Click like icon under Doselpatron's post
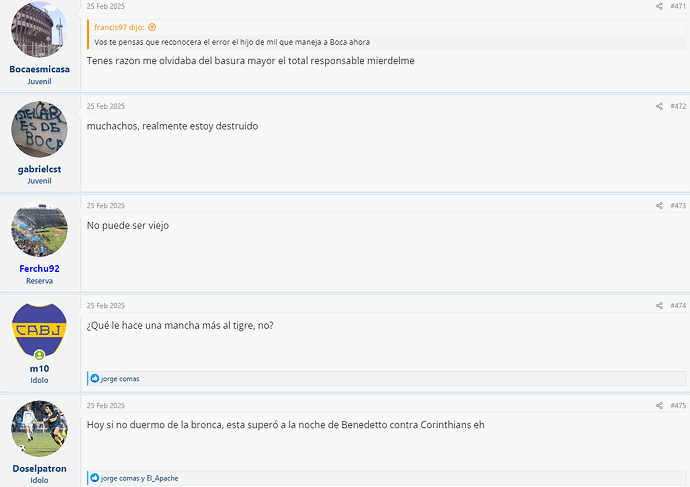Screen dimensions: 690x487 (x=95, y=478)
